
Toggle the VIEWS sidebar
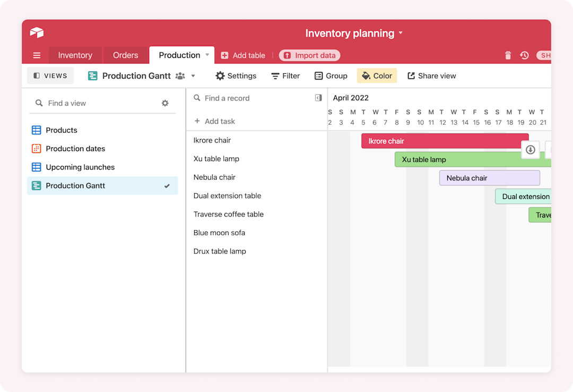50,75
